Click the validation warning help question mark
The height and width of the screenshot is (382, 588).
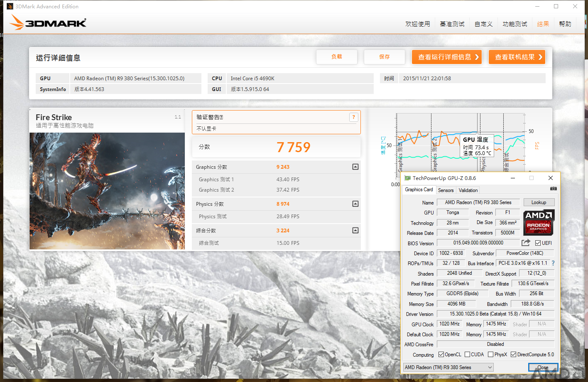(x=353, y=117)
